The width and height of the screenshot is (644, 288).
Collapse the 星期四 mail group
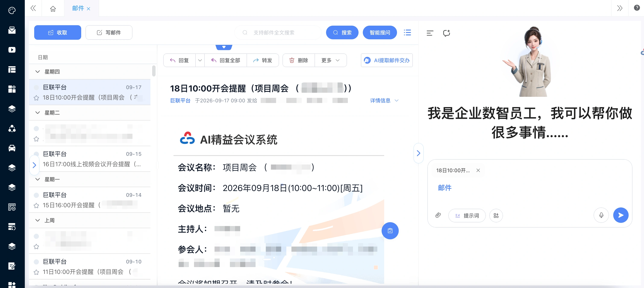click(38, 72)
